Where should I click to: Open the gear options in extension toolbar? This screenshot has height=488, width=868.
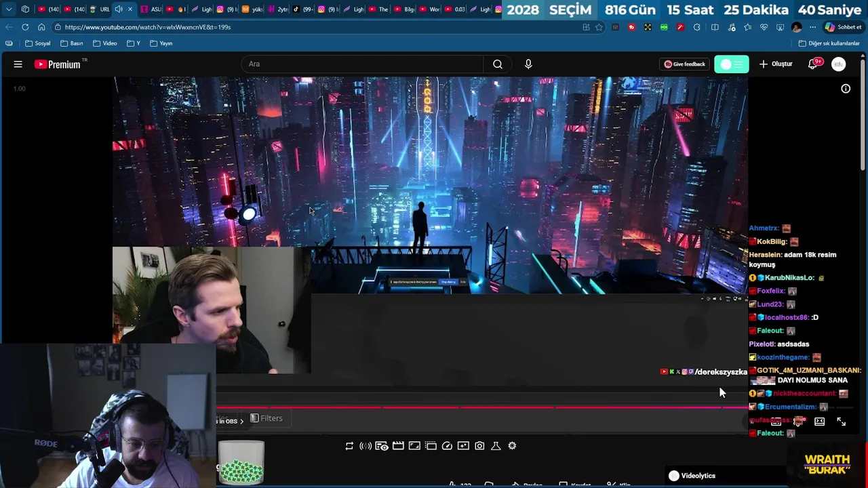(x=512, y=446)
